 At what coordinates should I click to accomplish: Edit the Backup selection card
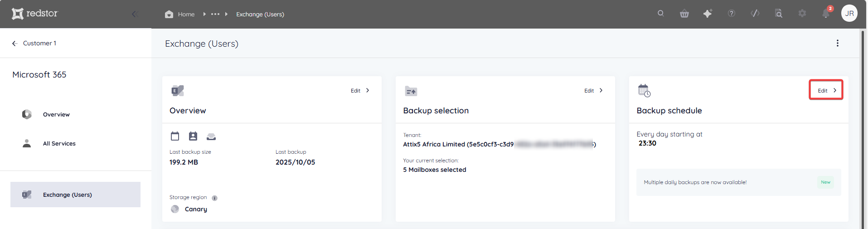(589, 91)
